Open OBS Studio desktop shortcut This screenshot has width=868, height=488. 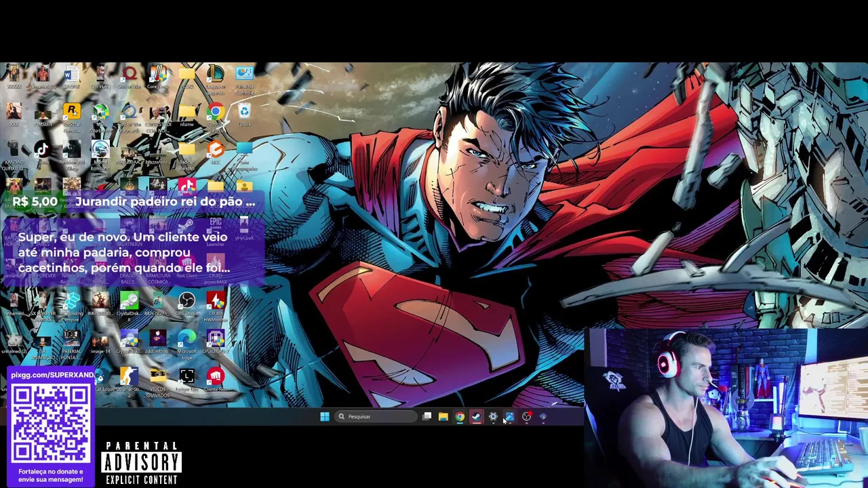(x=186, y=304)
